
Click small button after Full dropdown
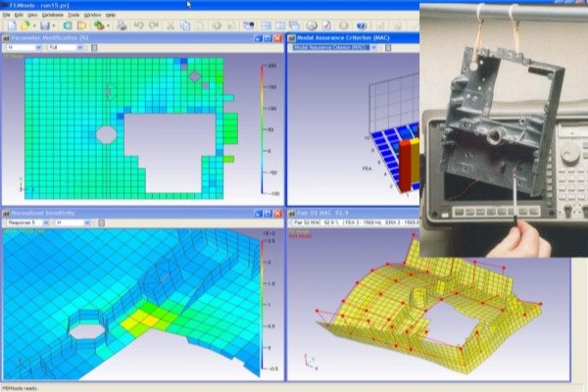pos(94,48)
